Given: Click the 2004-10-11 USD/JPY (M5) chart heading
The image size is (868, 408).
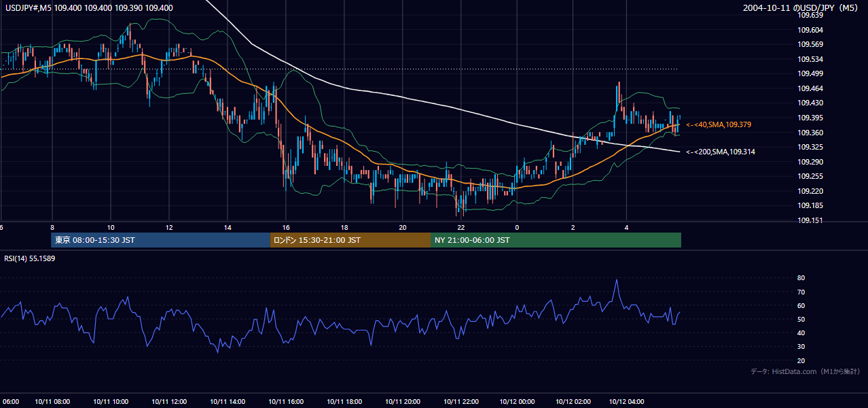Looking at the screenshot, I should pyautogui.click(x=801, y=7).
